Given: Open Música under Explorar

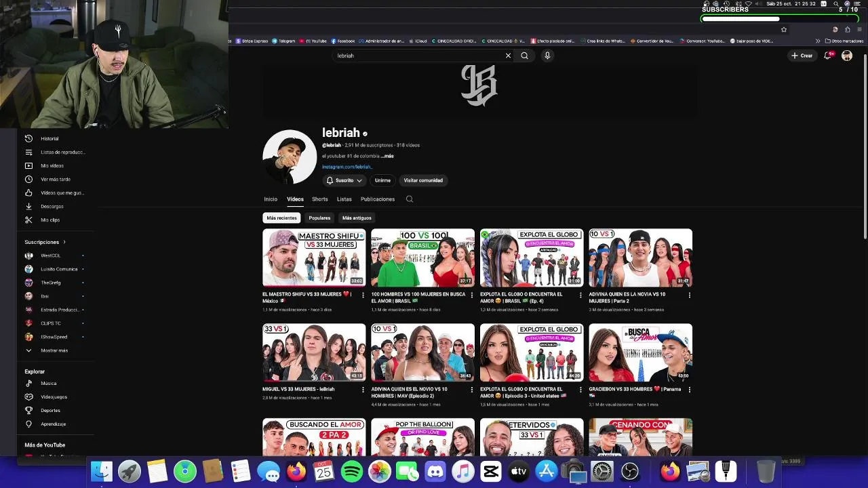Looking at the screenshot, I should point(48,383).
